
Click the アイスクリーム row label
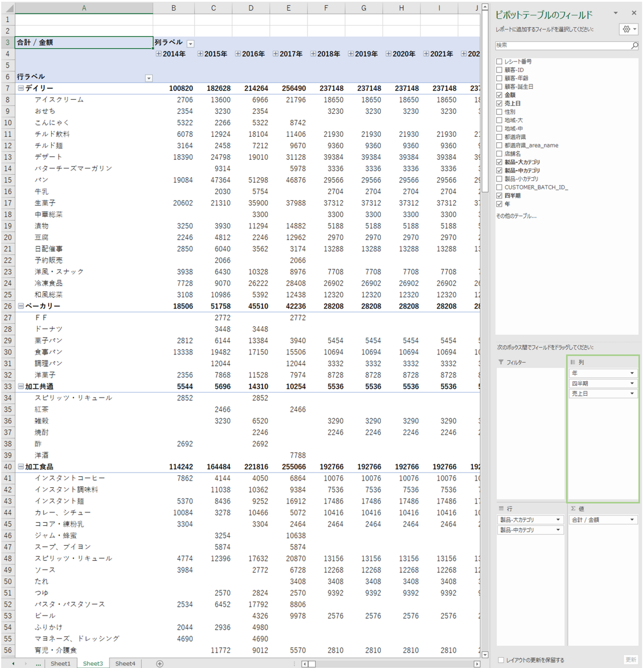pos(59,100)
